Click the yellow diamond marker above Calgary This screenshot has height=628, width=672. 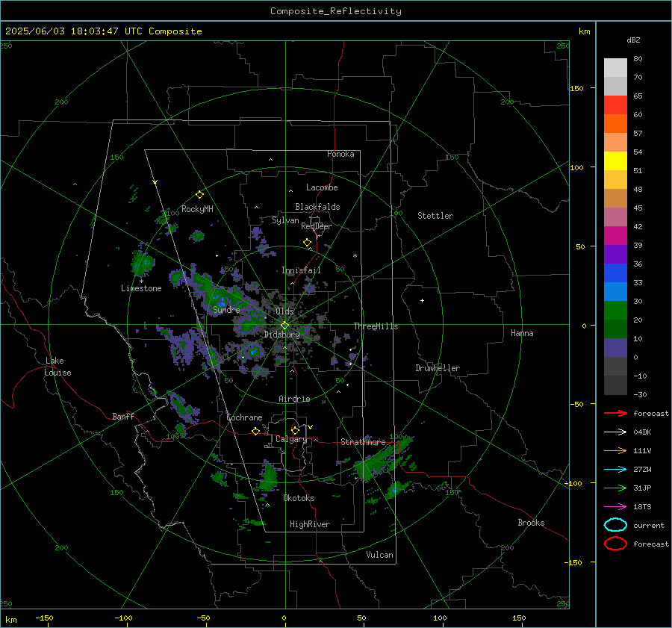pos(295,430)
